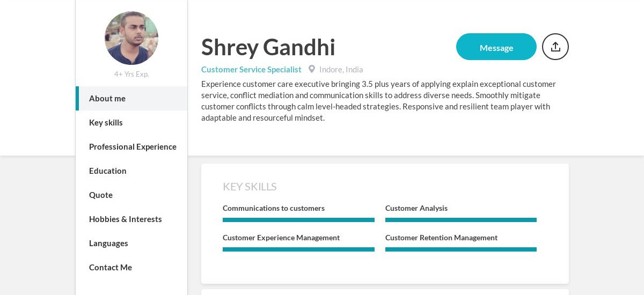Click the Shrey Gandhi name heading
644x295 pixels.
point(268,47)
